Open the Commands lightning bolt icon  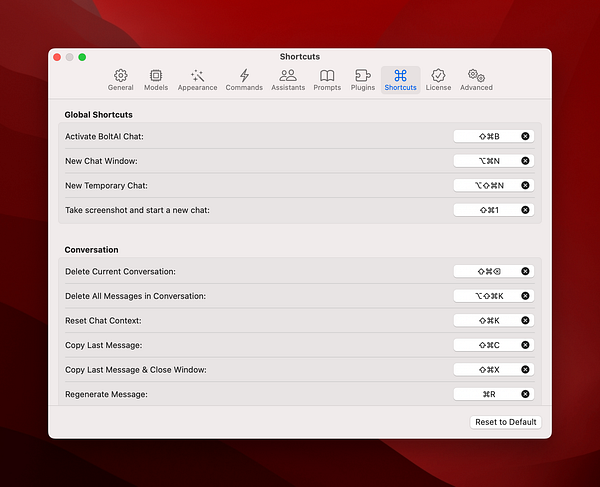244,76
